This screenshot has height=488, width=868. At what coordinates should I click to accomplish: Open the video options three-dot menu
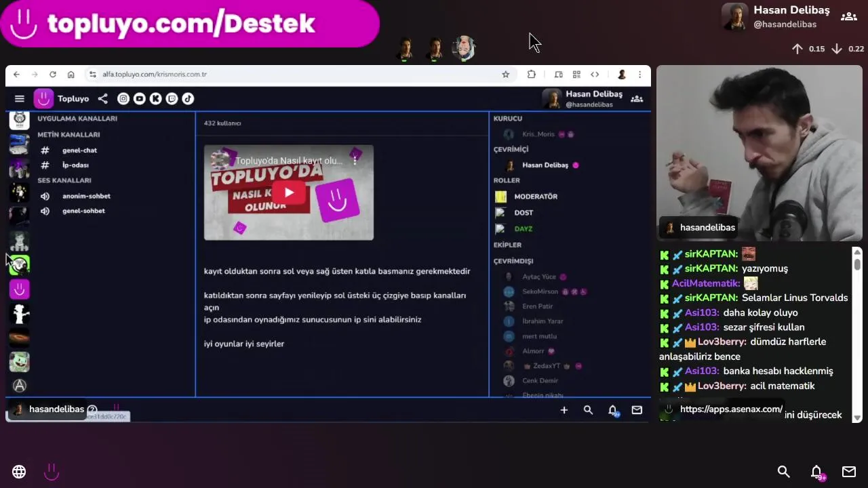point(355,161)
